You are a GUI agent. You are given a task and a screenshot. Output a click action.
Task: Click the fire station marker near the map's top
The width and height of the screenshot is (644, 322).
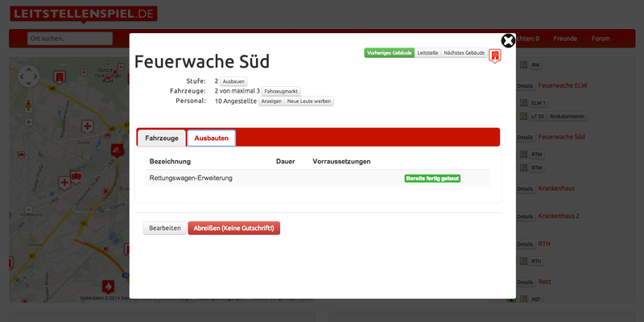pos(60,77)
